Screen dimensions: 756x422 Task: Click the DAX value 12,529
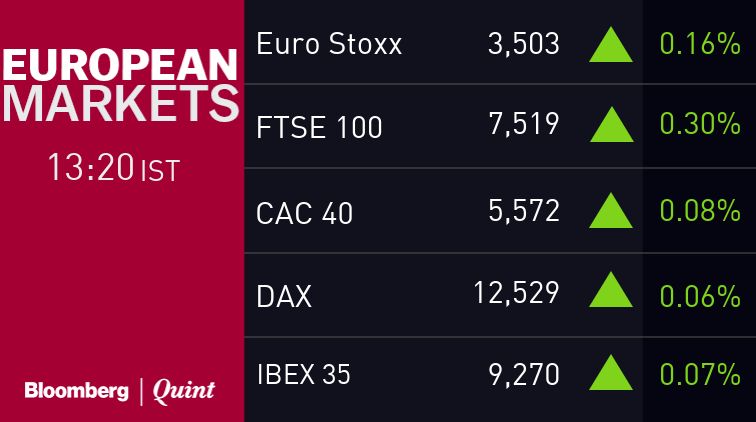point(516,295)
